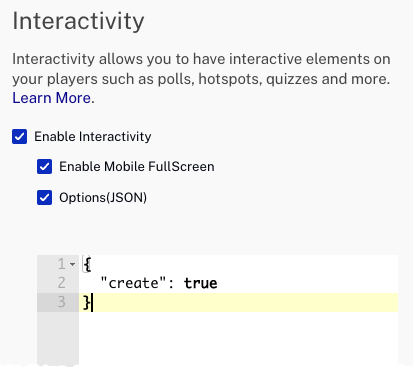413x367 pixels.
Task: Click the opening curly brace on line 1
Action: click(87, 264)
